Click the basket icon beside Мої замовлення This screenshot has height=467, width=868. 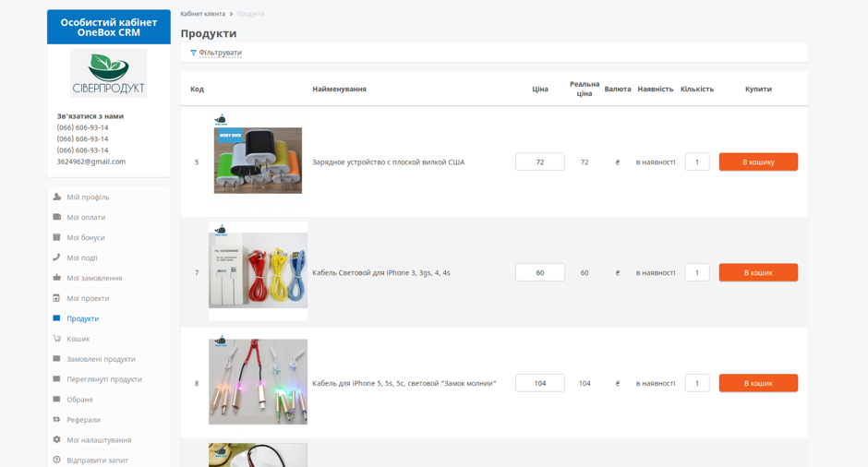click(x=56, y=277)
